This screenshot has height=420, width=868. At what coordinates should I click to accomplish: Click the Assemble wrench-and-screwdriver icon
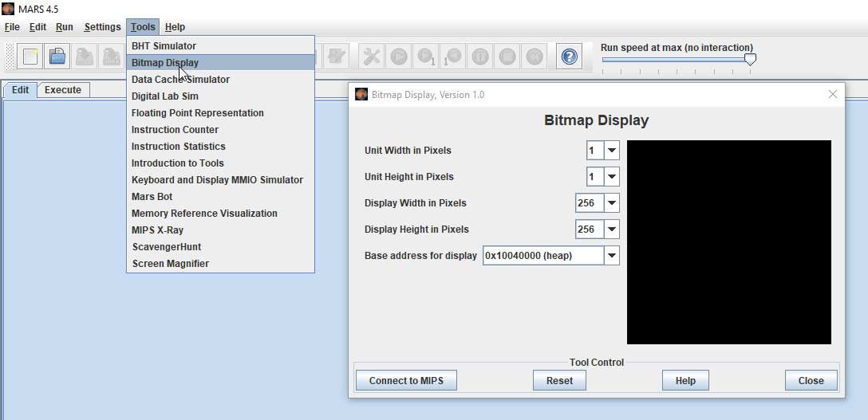(x=372, y=57)
